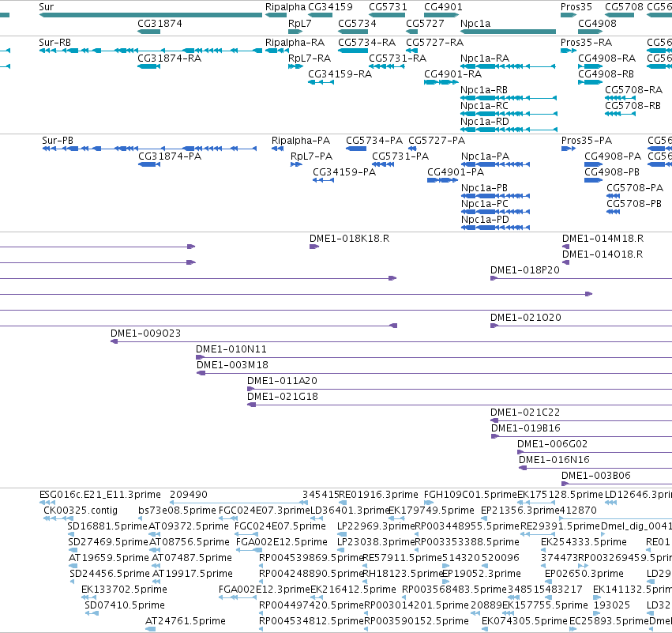The image size is (672, 633).
Task: Open protein Npc1a-PD
Action: 495,228
